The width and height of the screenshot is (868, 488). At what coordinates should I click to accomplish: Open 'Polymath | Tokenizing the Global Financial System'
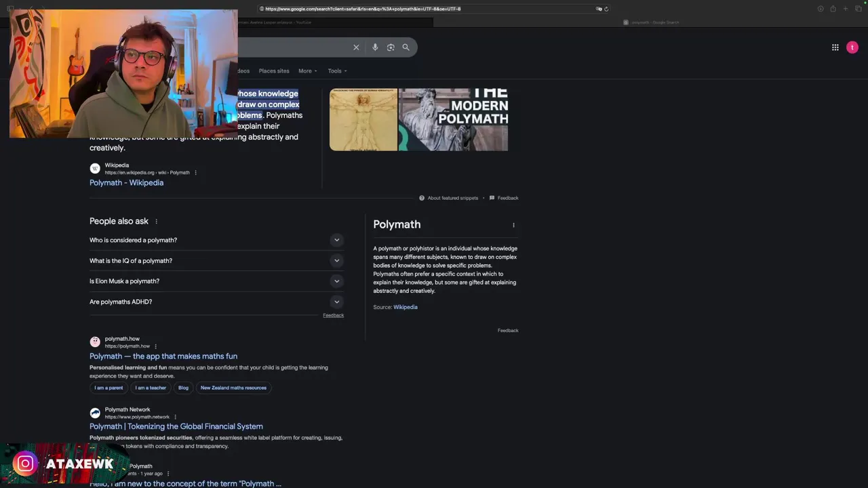176,426
